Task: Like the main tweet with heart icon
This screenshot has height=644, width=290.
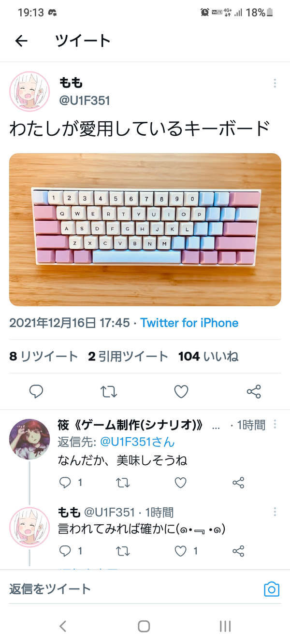Action: 181,391
